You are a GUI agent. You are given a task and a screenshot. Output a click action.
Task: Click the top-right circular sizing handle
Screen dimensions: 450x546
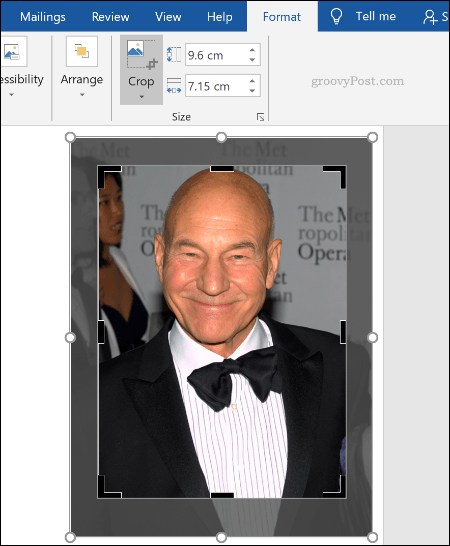tap(372, 138)
